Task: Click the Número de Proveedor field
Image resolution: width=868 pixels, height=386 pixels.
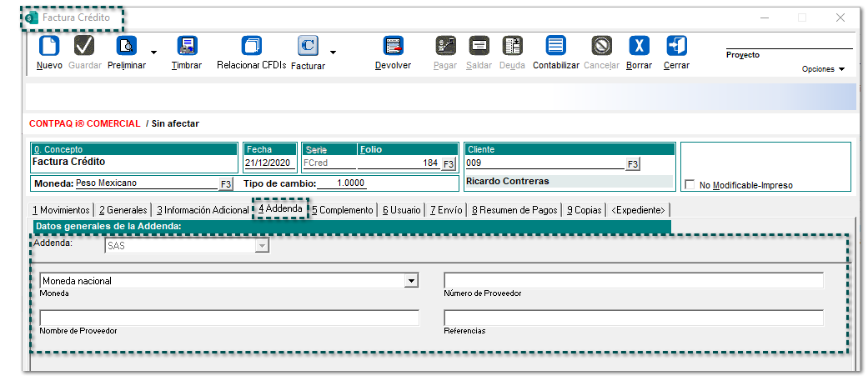Action: coord(633,280)
